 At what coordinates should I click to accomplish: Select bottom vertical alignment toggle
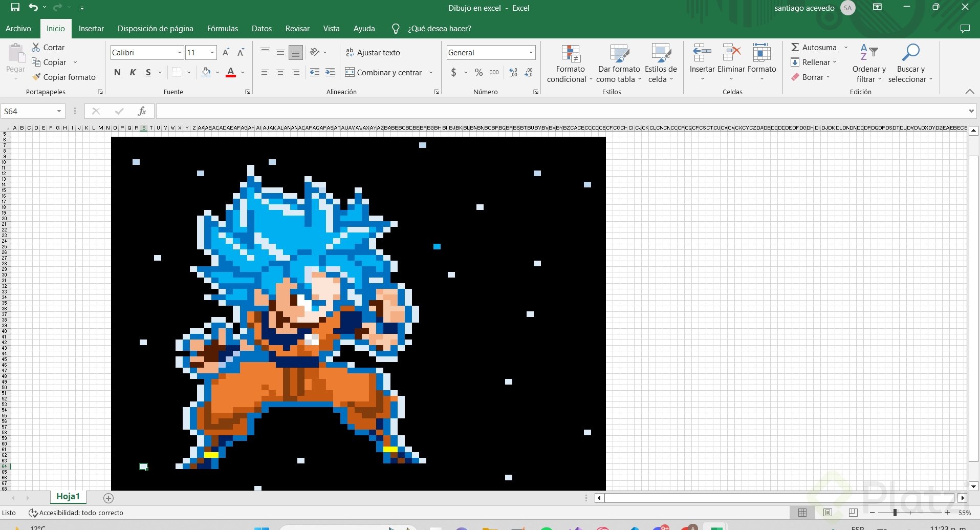pyautogui.click(x=296, y=52)
